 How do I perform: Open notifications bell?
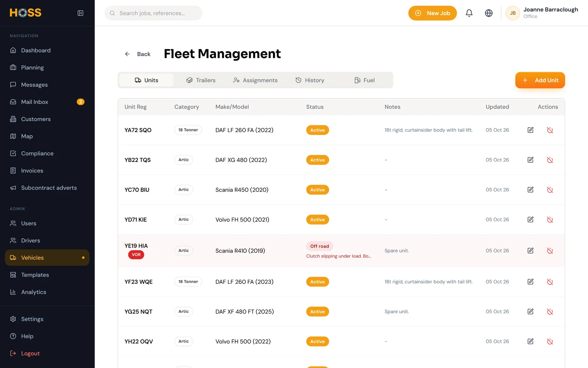469,13
